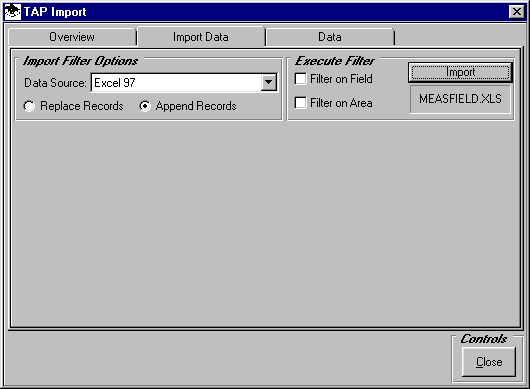The height and width of the screenshot is (389, 530).
Task: Click the Import button
Action: 460,72
